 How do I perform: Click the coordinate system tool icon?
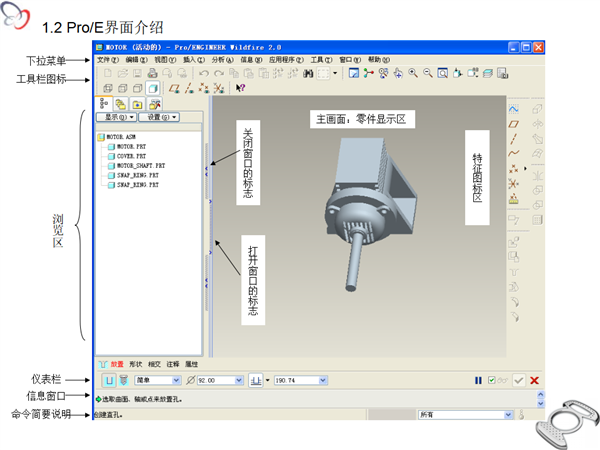[x=514, y=183]
